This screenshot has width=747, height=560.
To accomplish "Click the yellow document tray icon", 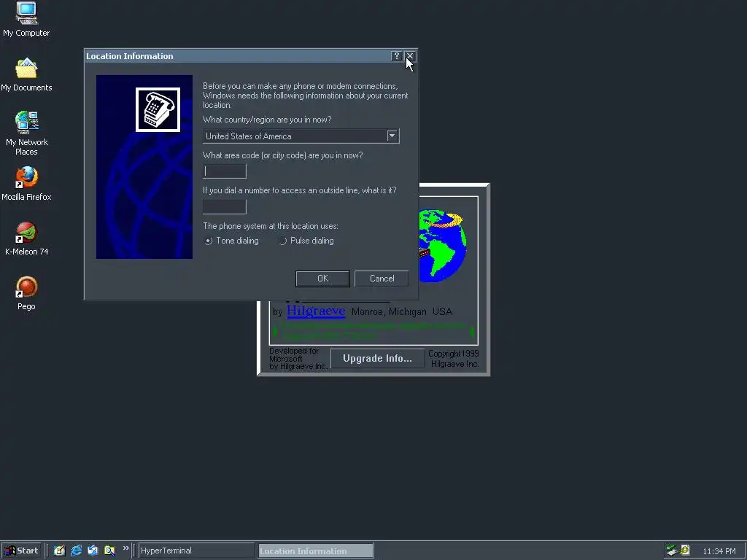I will (685, 550).
